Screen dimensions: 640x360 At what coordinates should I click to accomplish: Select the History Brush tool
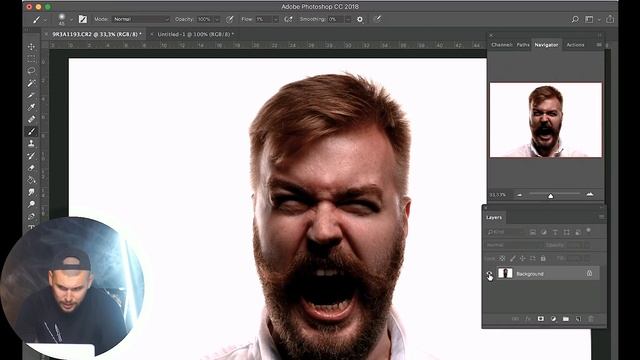(x=31, y=156)
